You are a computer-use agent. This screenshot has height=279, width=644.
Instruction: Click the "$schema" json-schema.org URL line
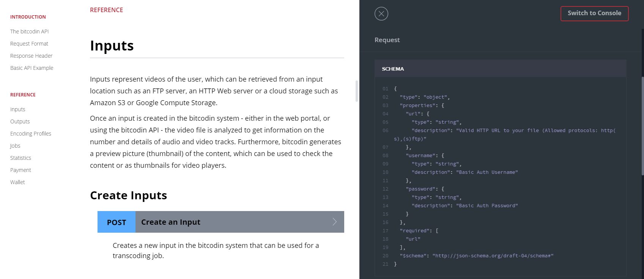click(x=477, y=256)
